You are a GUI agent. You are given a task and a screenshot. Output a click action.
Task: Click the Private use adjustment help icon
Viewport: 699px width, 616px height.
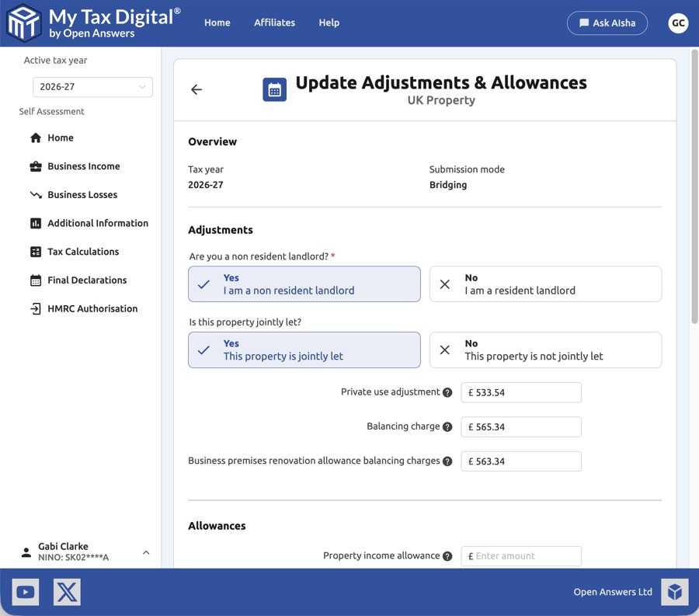point(447,392)
